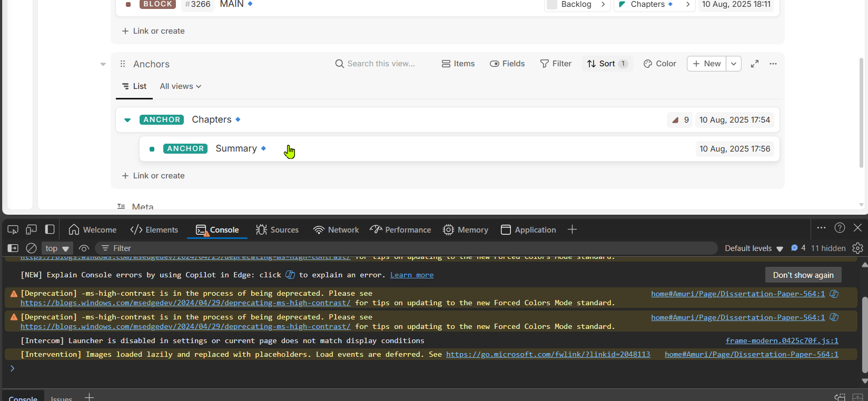The width and height of the screenshot is (868, 401).
Task: Open the Learn more link
Action: [412, 275]
